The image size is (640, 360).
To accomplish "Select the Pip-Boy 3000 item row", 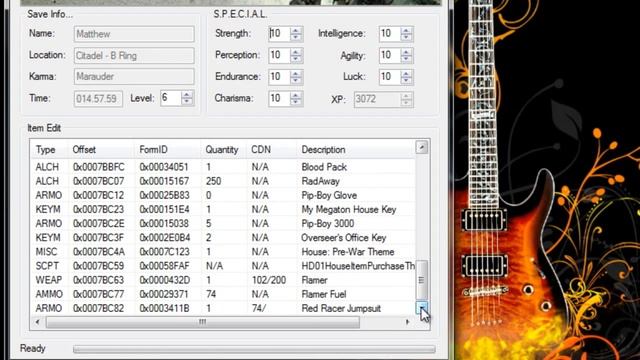I will point(223,224).
